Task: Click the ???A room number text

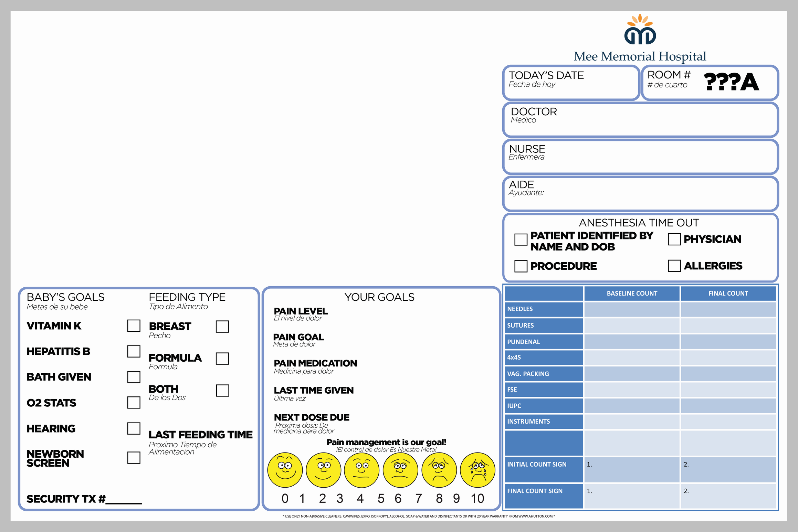Action: coord(731,82)
